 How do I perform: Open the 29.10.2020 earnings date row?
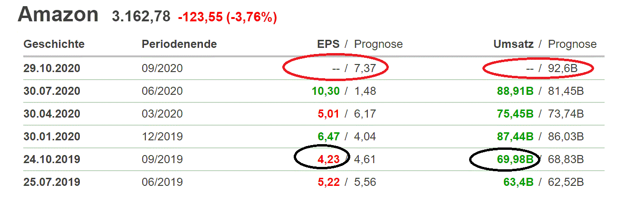52,68
